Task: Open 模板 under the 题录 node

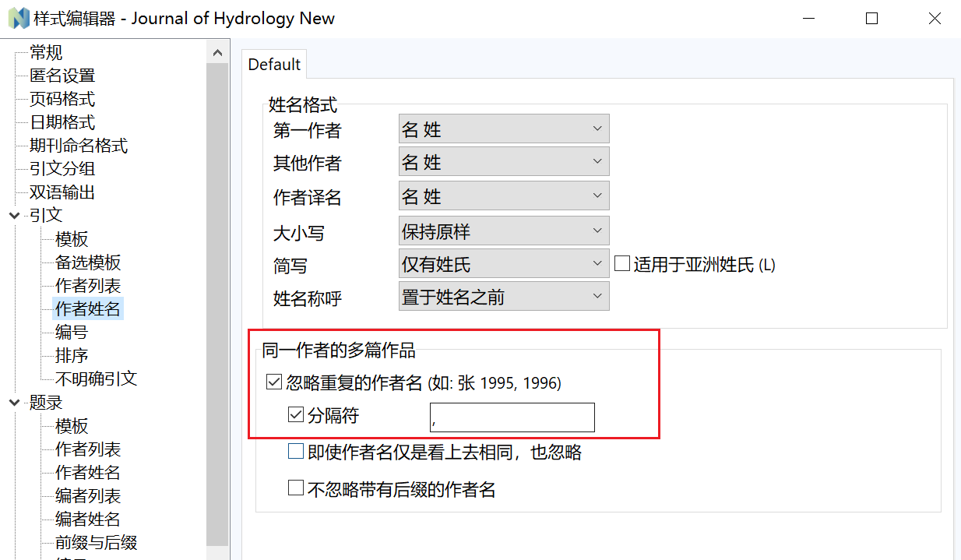Action: 72,426
